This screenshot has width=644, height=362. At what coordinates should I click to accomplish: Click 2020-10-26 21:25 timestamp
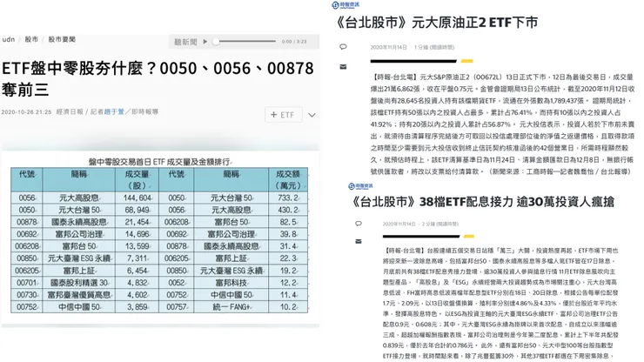(x=26, y=111)
